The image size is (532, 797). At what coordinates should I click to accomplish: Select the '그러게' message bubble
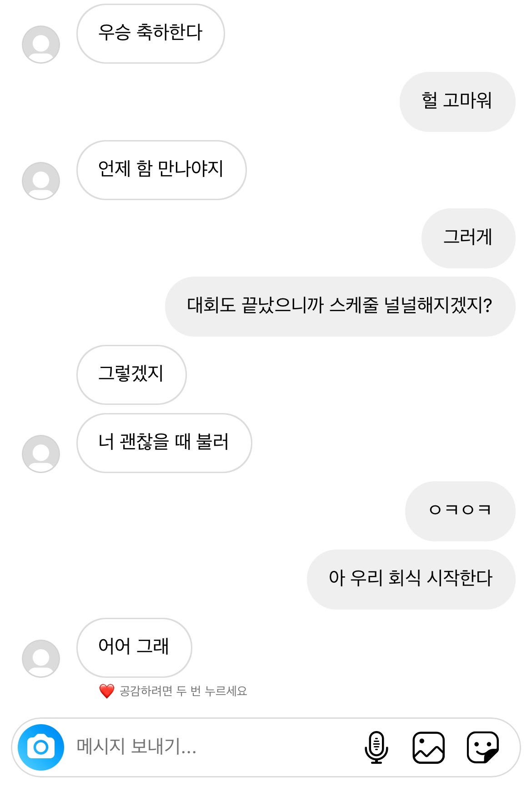click(468, 238)
